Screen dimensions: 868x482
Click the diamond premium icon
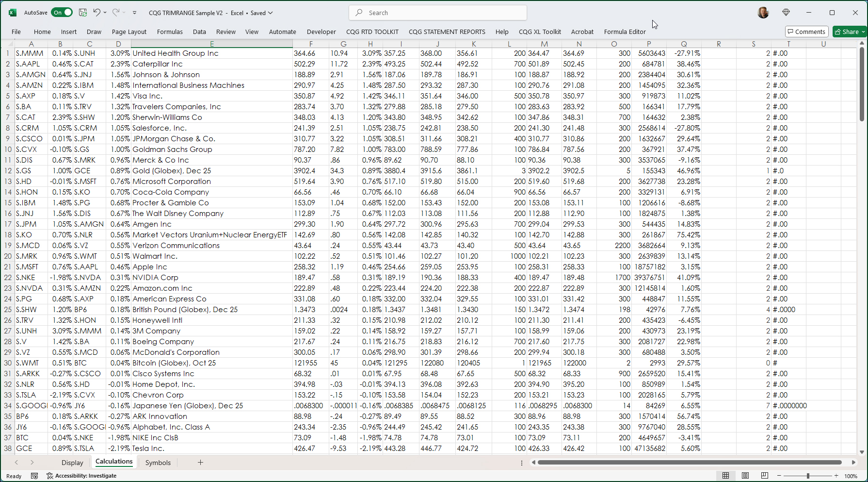tap(786, 13)
